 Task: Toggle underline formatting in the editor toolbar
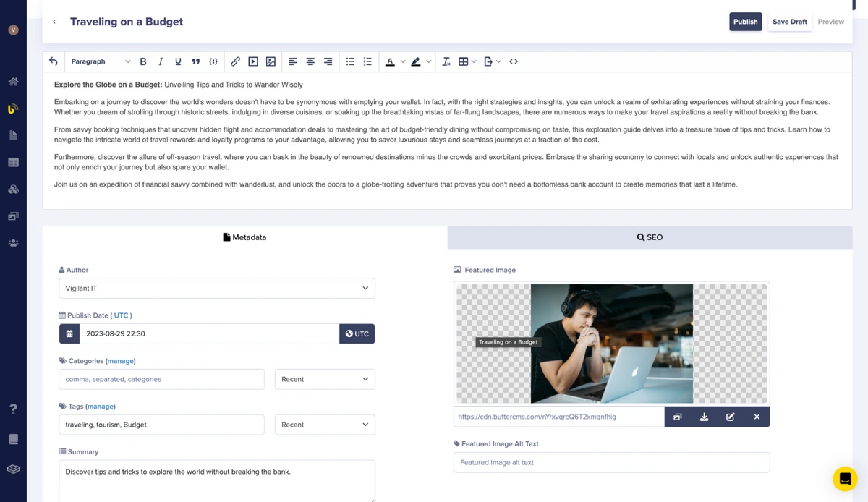pyautogui.click(x=178, y=61)
